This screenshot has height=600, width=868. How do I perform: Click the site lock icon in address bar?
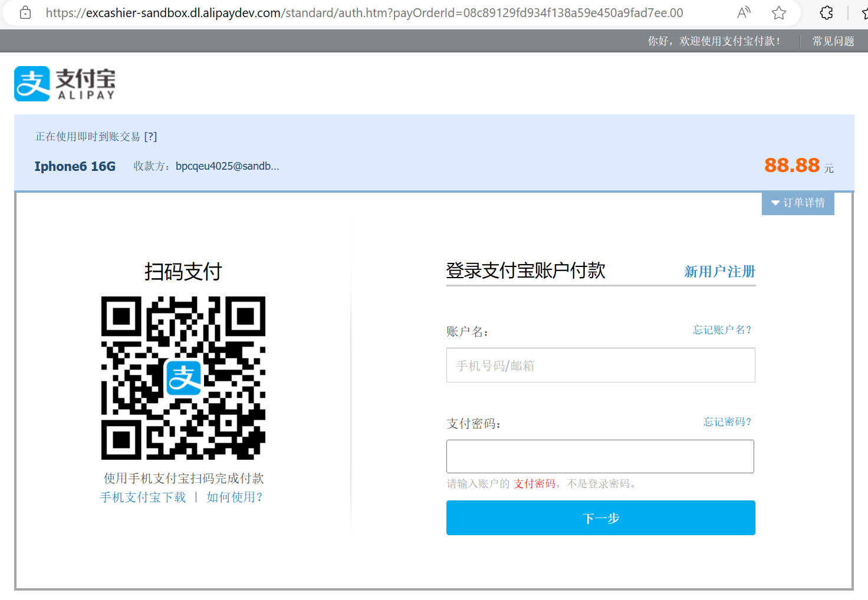[25, 12]
